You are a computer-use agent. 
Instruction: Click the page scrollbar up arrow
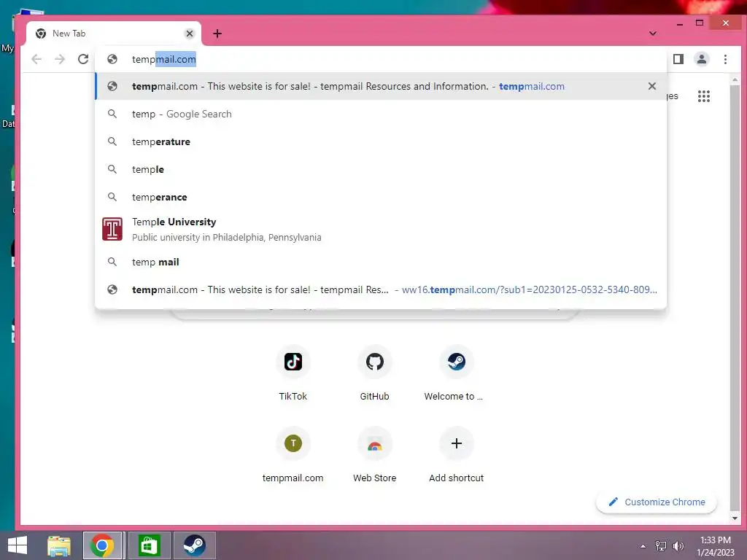[735, 79]
